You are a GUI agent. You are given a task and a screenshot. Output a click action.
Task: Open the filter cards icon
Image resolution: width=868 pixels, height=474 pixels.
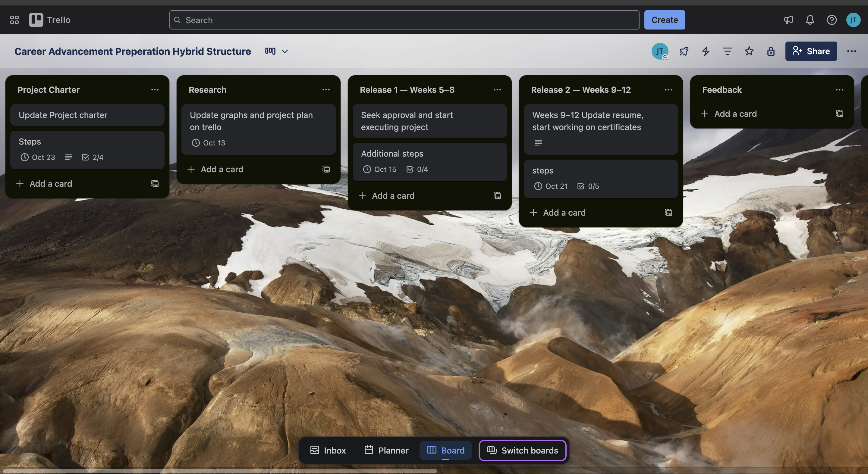click(727, 51)
